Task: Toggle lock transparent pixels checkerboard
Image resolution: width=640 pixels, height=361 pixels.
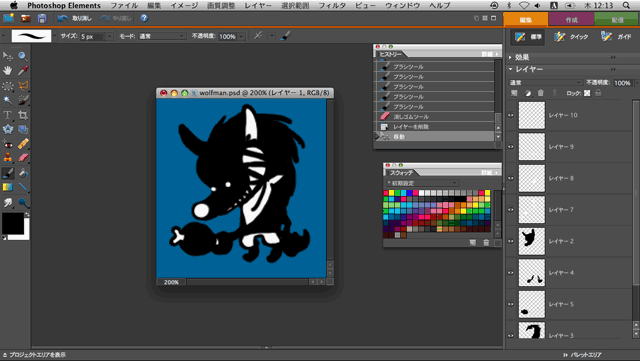Action: (x=587, y=93)
